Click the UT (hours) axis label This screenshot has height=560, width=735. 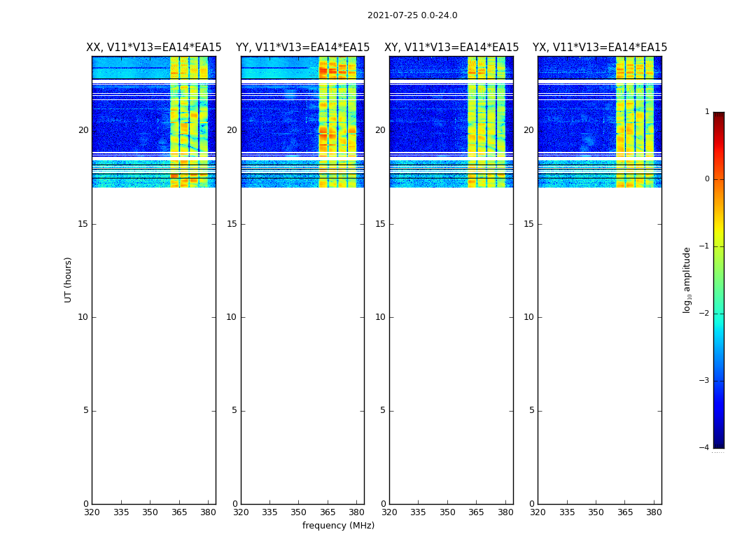[x=68, y=280]
